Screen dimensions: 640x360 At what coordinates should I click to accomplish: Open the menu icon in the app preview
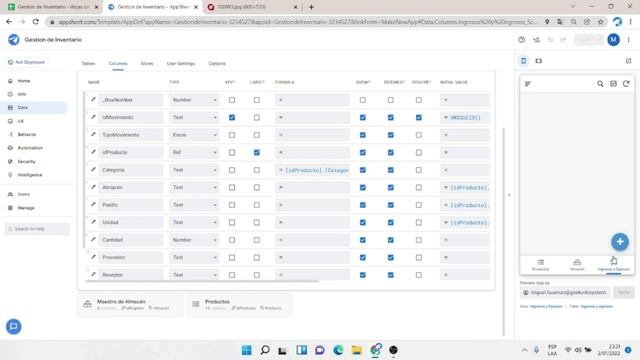click(x=528, y=84)
